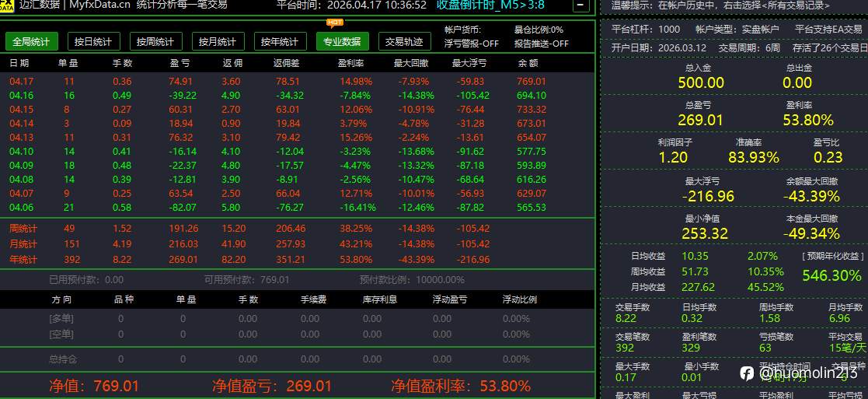Click the 盈利率 column header

coord(350,63)
